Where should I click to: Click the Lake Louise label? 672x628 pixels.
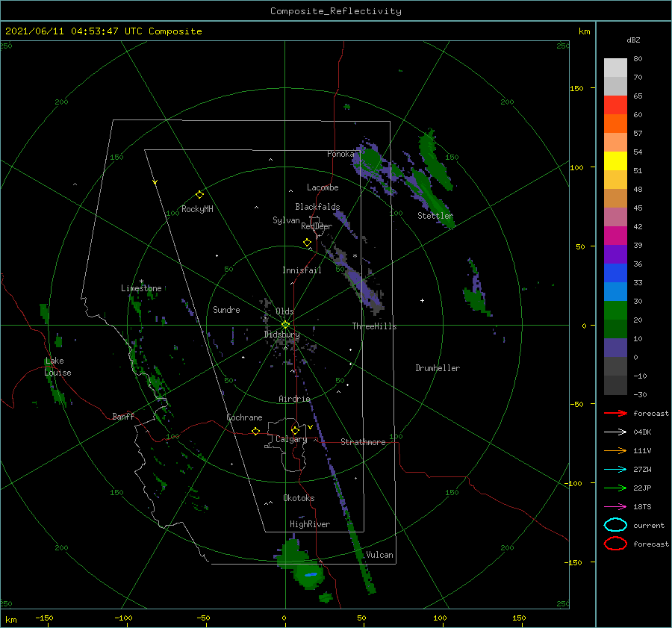[x=57, y=367]
